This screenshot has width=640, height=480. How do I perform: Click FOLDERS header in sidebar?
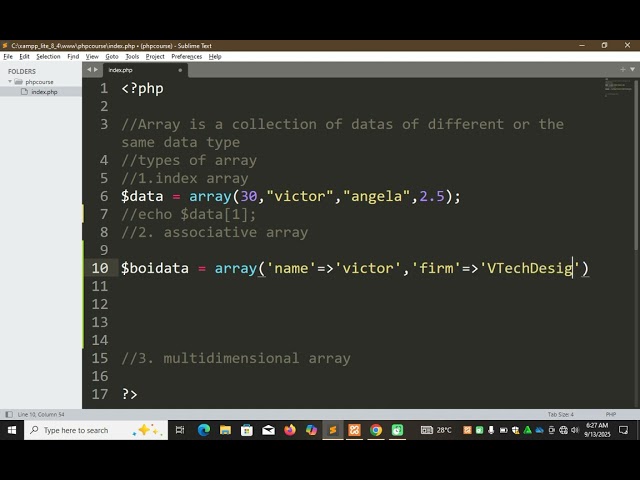[x=22, y=71]
